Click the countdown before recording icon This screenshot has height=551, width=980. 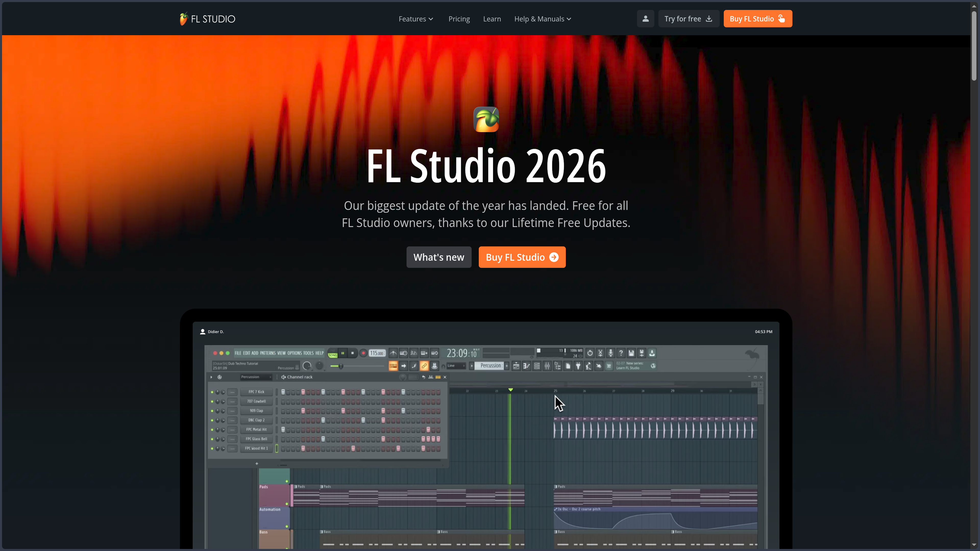pos(413,353)
